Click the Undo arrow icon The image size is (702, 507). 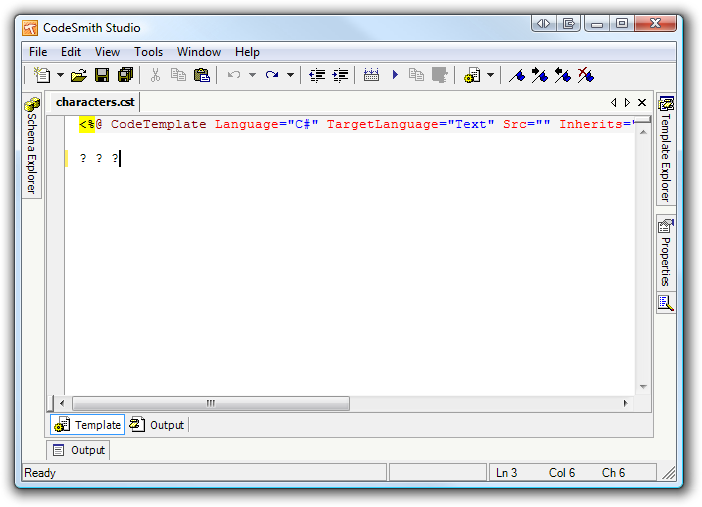tap(234, 75)
